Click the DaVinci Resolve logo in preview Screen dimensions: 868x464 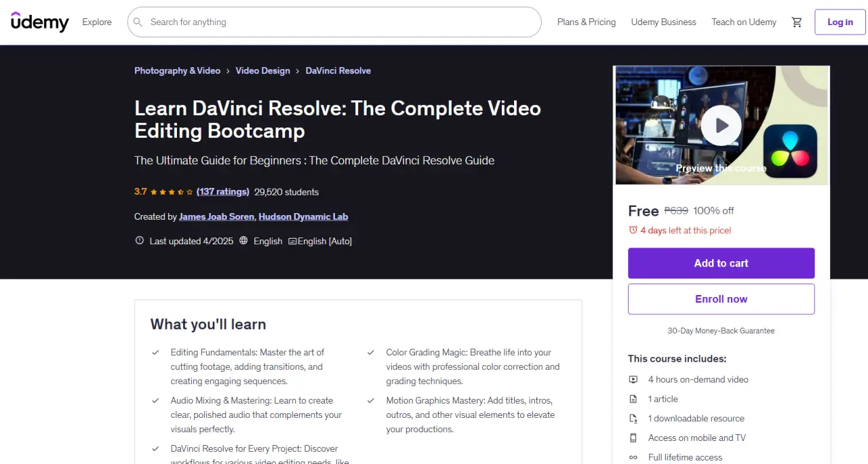(x=790, y=151)
